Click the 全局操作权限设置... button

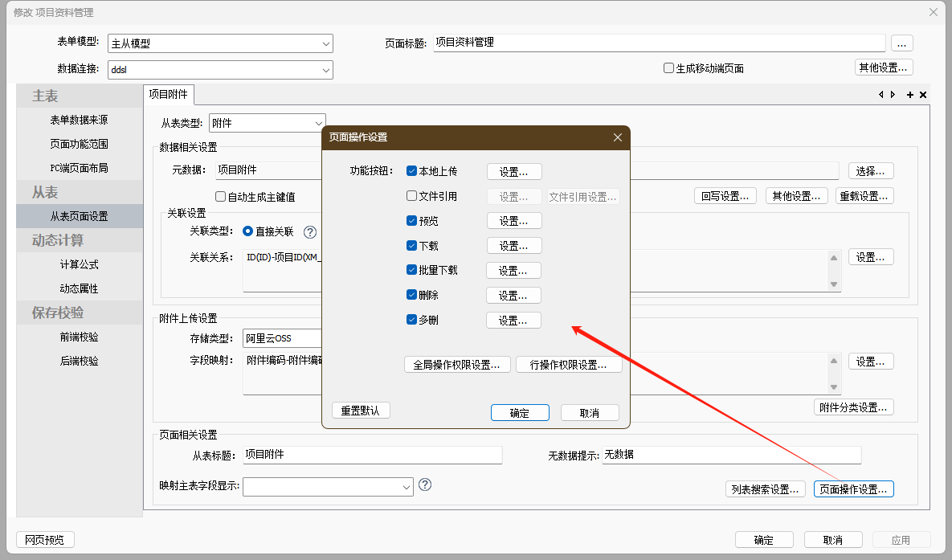point(457,365)
